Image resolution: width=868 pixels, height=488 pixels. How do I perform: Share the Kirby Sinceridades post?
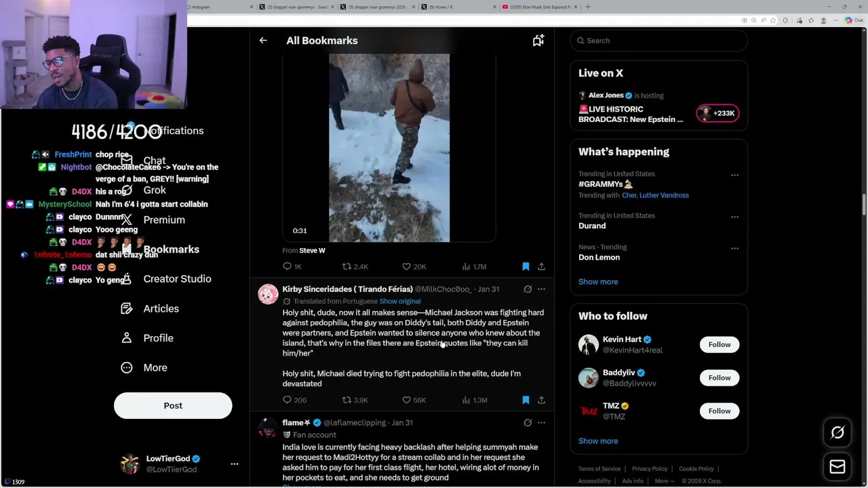click(x=541, y=401)
